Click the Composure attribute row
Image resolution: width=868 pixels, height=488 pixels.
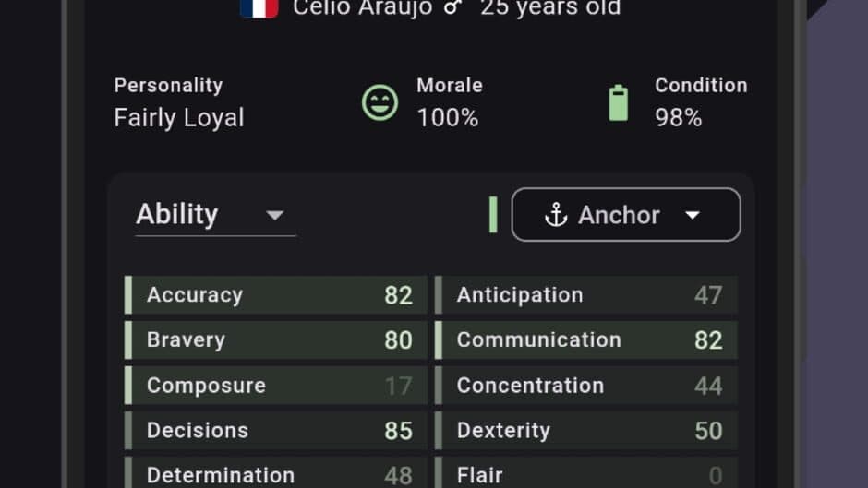pos(277,385)
